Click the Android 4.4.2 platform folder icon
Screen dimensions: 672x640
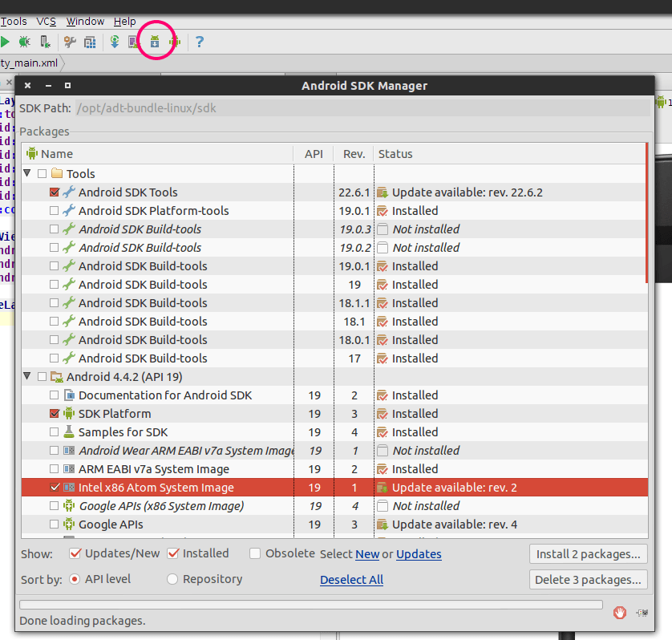point(57,377)
